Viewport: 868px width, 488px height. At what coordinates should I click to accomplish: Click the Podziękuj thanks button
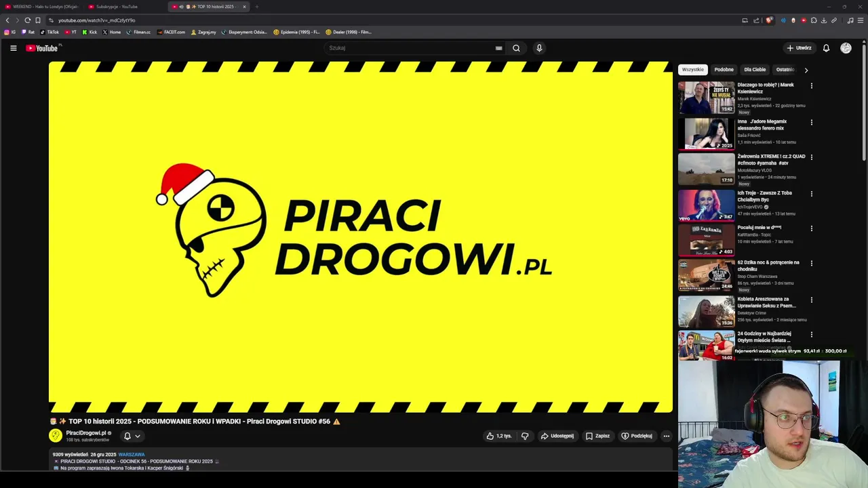click(637, 436)
